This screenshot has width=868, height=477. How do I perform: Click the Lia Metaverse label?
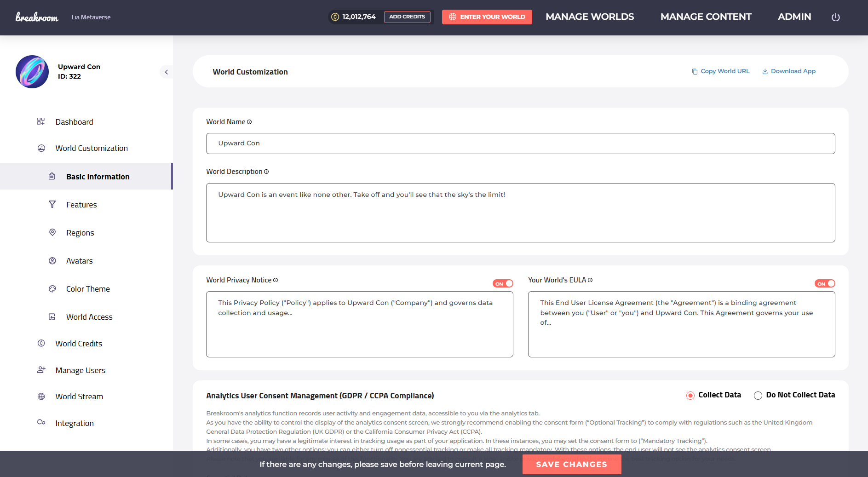coord(91,17)
